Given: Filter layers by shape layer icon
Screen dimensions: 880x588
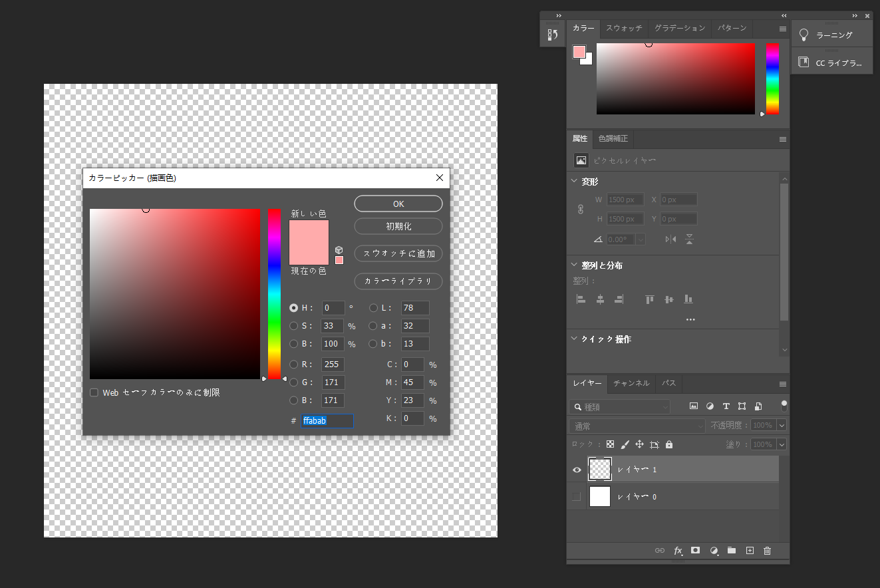Looking at the screenshot, I should pos(742,406).
